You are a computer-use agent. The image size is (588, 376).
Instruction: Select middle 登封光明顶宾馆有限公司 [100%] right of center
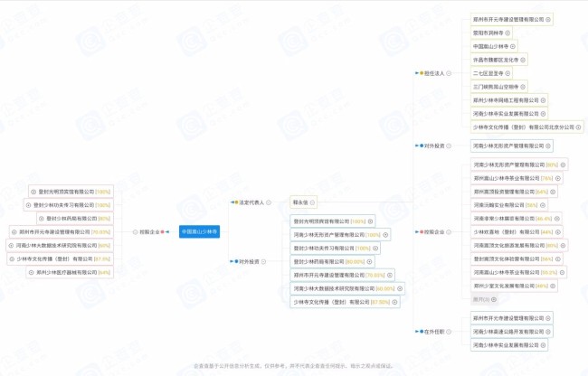click(333, 221)
